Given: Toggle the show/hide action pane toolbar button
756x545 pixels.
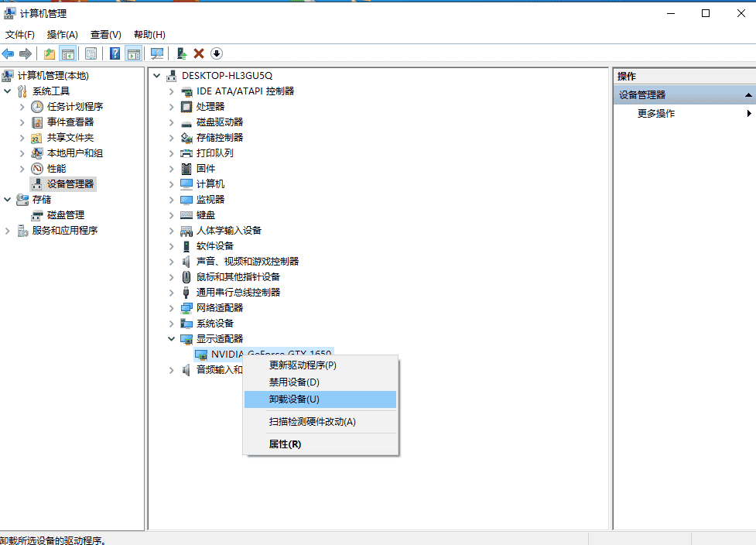Looking at the screenshot, I should [132, 53].
